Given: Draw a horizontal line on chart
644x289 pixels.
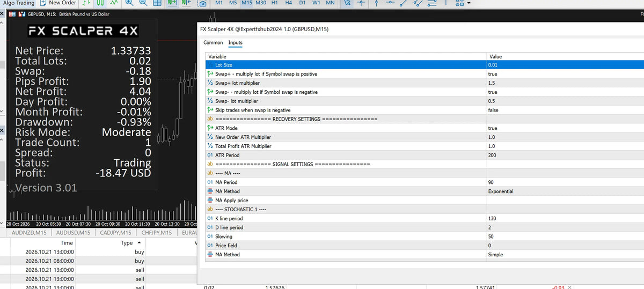Looking at the screenshot, I should [x=390, y=3].
